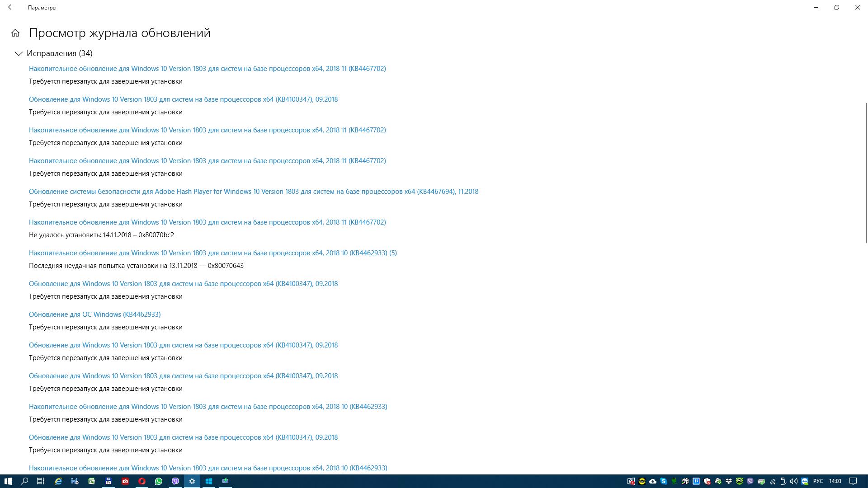The width and height of the screenshot is (868, 488).
Task: Open the green power plug tray icon
Action: click(x=675, y=481)
